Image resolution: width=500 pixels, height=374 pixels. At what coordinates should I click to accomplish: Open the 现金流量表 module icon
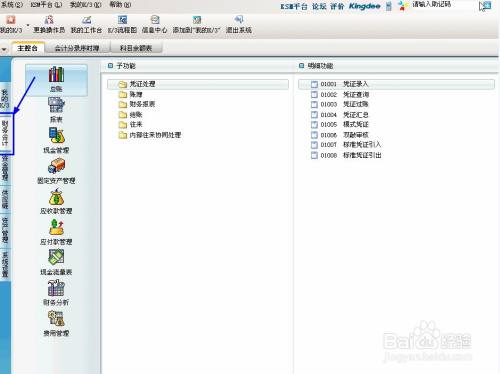tap(56, 262)
